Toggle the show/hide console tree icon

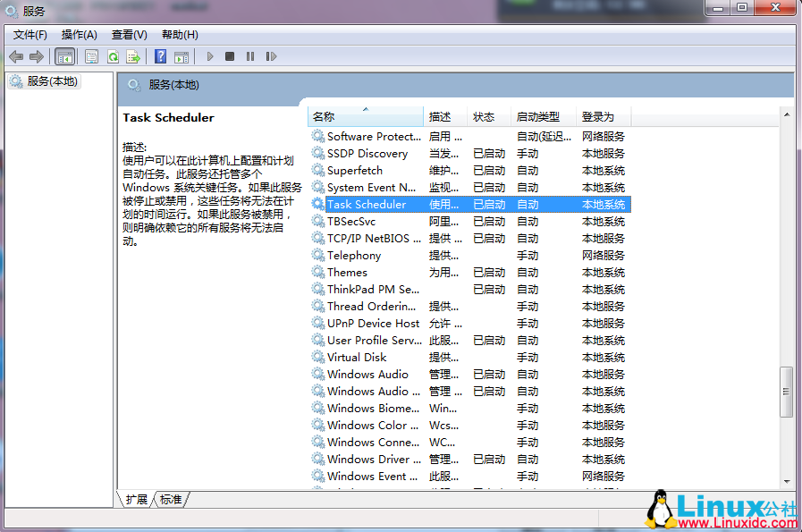pyautogui.click(x=65, y=56)
